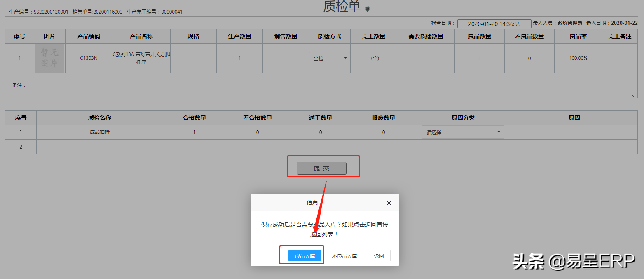This screenshot has height=279, width=644.
Task: Close the 信息 dialog with X
Action: (x=389, y=203)
